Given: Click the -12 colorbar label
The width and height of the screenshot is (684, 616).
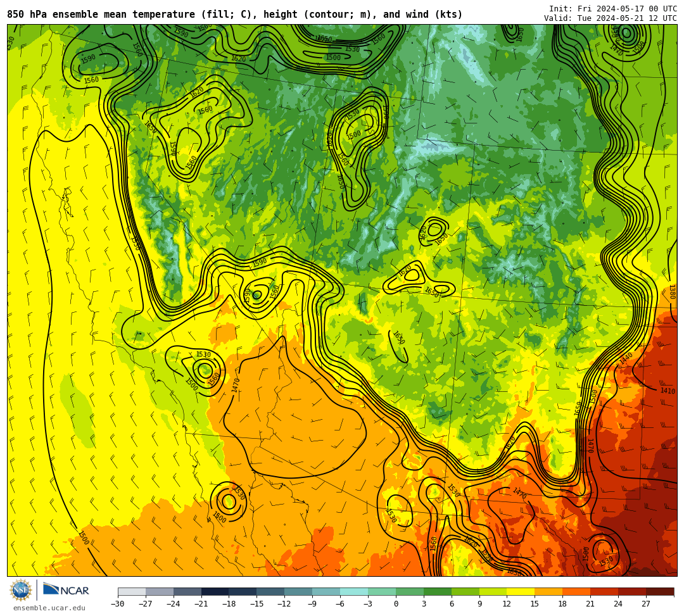Looking at the screenshot, I should (x=285, y=604).
